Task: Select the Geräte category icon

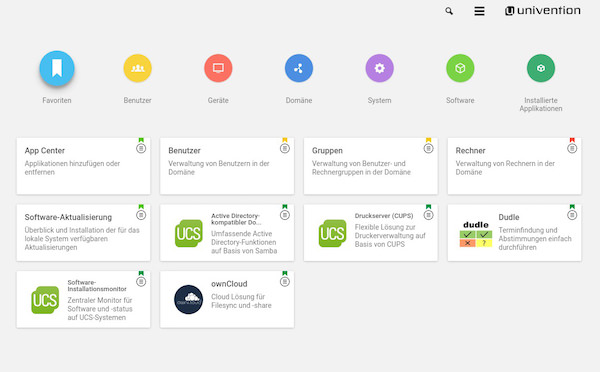Action: click(x=218, y=68)
